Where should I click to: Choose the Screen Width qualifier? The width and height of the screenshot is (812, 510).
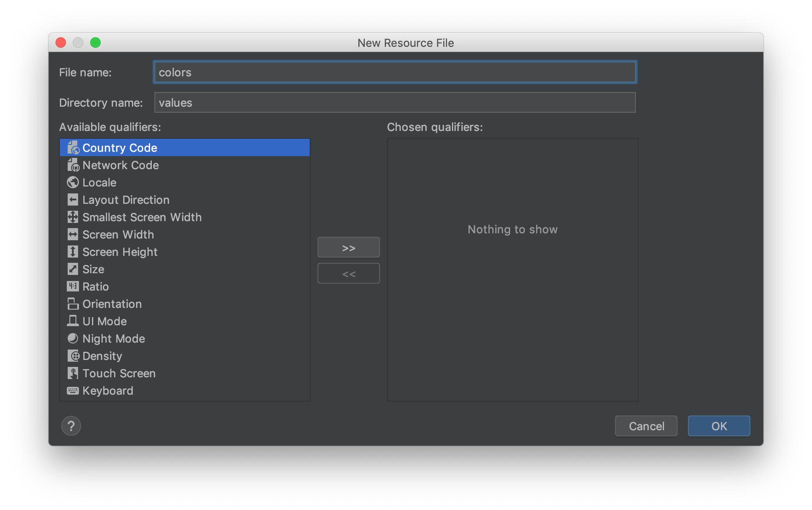click(185, 234)
